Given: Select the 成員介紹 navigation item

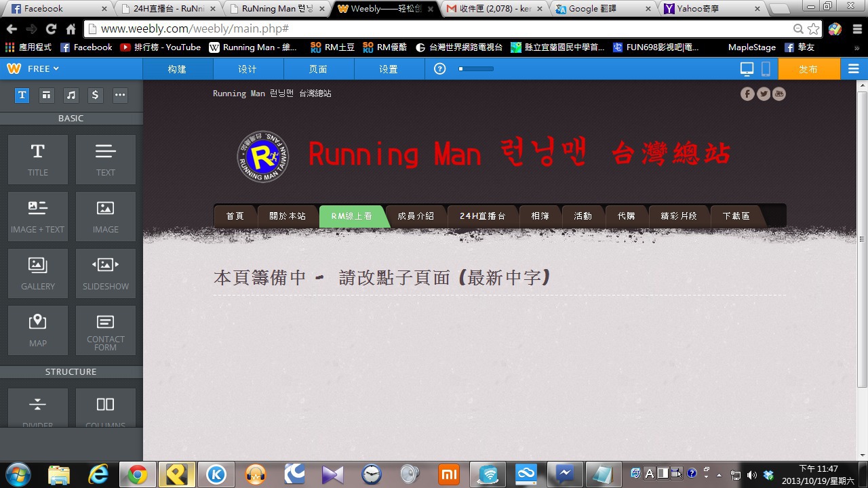Looking at the screenshot, I should pos(416,216).
